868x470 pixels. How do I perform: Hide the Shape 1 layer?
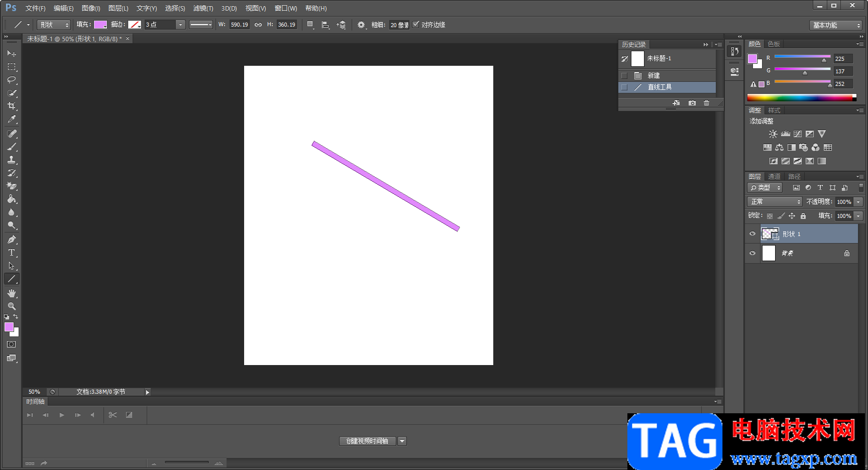(752, 234)
